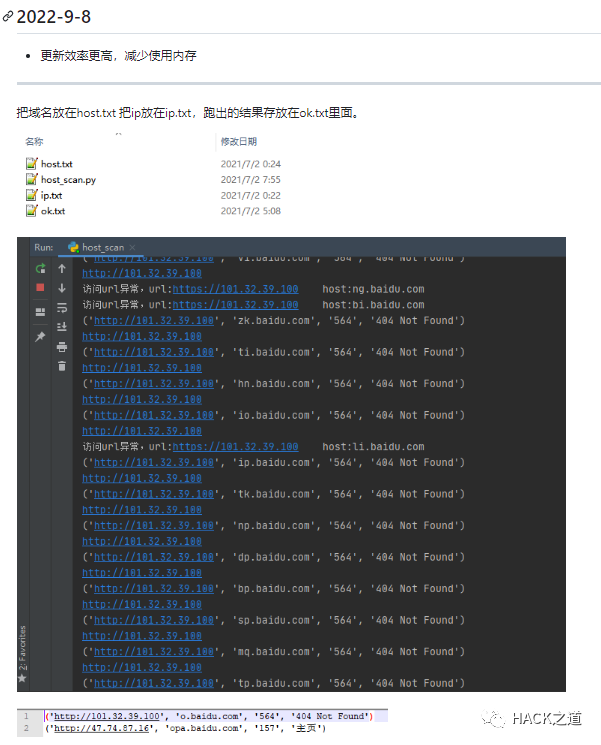Click the host_scan.py file icon
The width and height of the screenshot is (601, 745).
(x=31, y=179)
